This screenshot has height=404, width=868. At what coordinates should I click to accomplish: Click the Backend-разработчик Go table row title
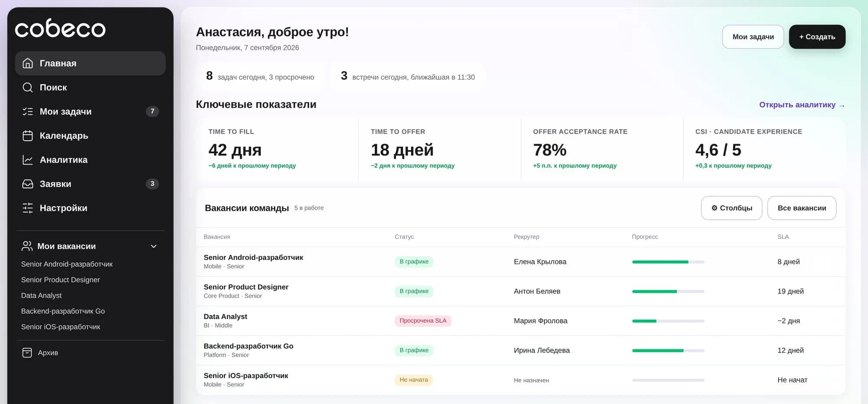pos(248,346)
